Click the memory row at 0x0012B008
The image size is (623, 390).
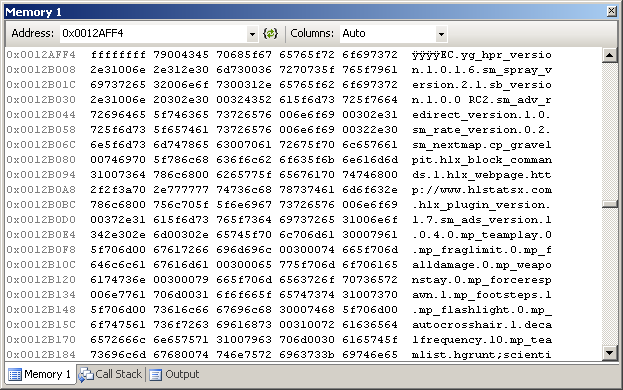(279, 70)
